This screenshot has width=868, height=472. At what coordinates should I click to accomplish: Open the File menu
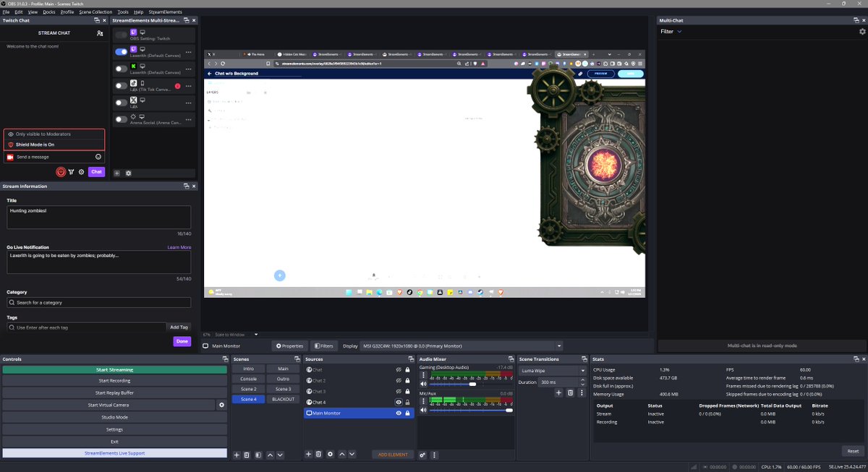[6, 12]
